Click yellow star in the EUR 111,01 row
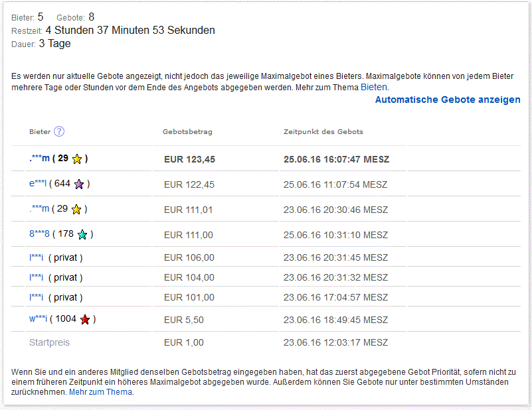Viewport: 532px width, 410px height. 76,210
